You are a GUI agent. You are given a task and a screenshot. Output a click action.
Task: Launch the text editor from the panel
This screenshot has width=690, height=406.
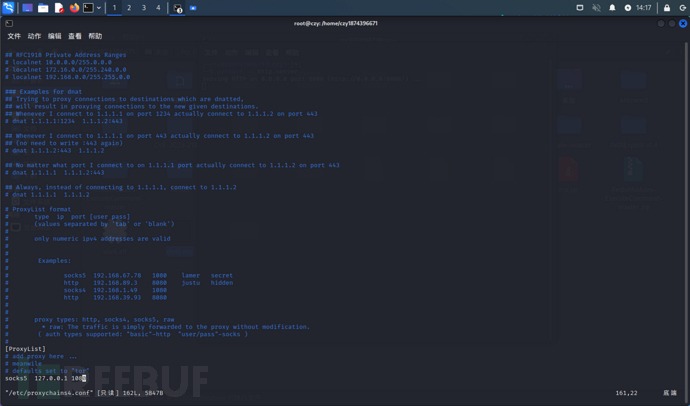click(x=60, y=8)
